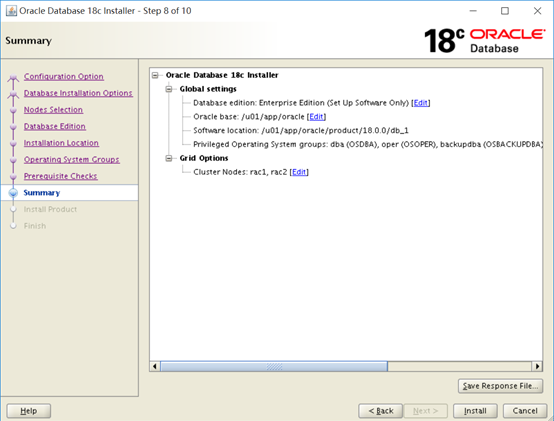Jump to Operating System Groups step
The image size is (554, 421).
(71, 159)
